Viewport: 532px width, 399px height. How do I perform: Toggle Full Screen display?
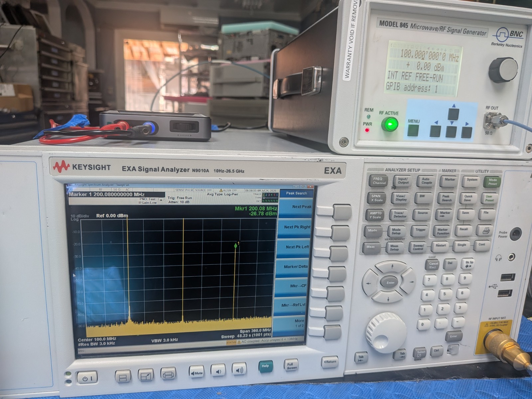[291, 365]
